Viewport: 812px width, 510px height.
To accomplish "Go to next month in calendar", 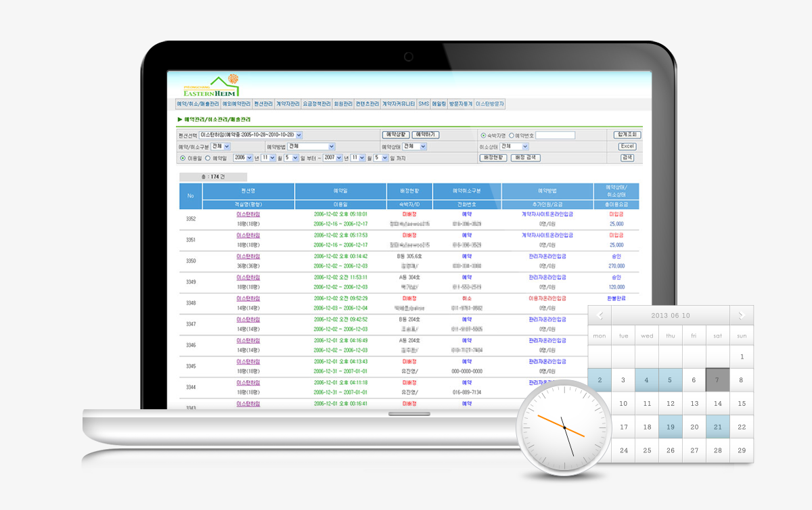I will click(741, 315).
